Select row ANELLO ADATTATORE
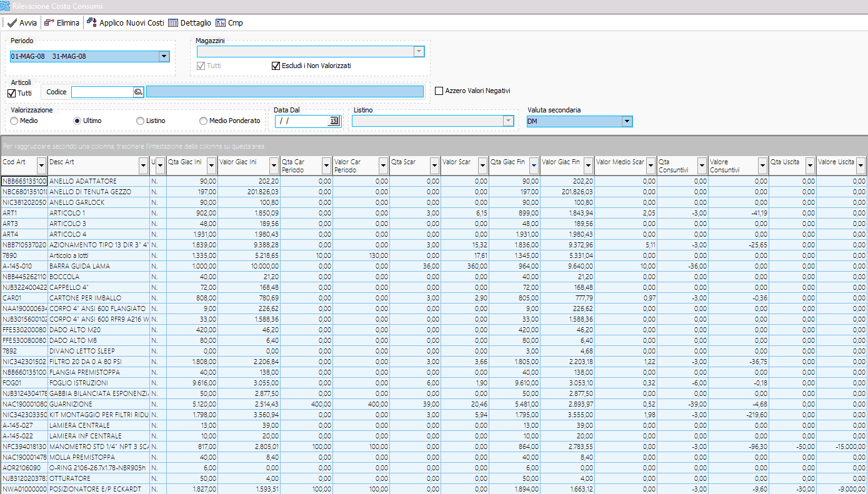The image size is (868, 494). [434, 181]
